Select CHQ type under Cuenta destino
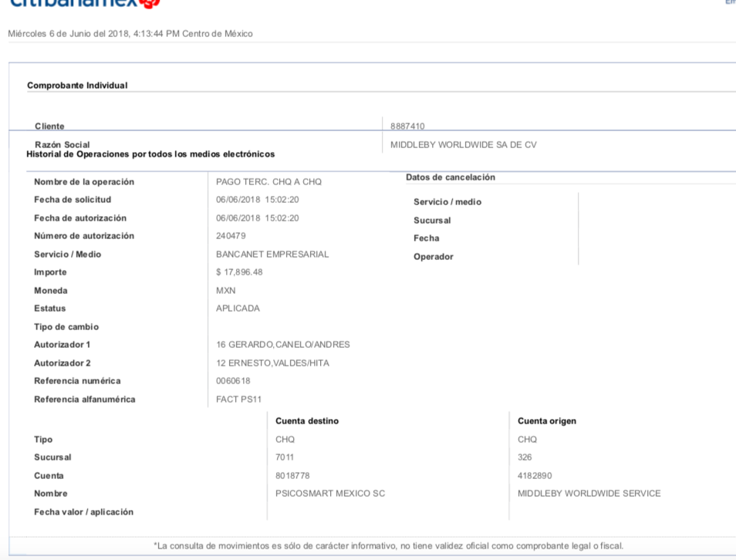 pos(285,440)
